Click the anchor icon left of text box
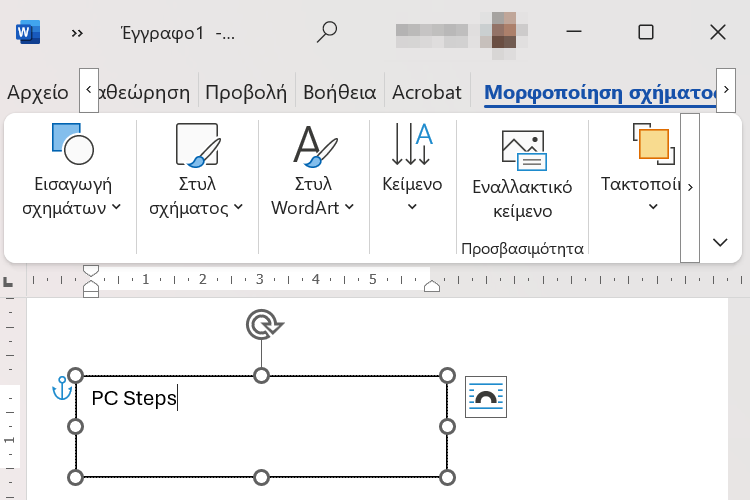 point(62,389)
